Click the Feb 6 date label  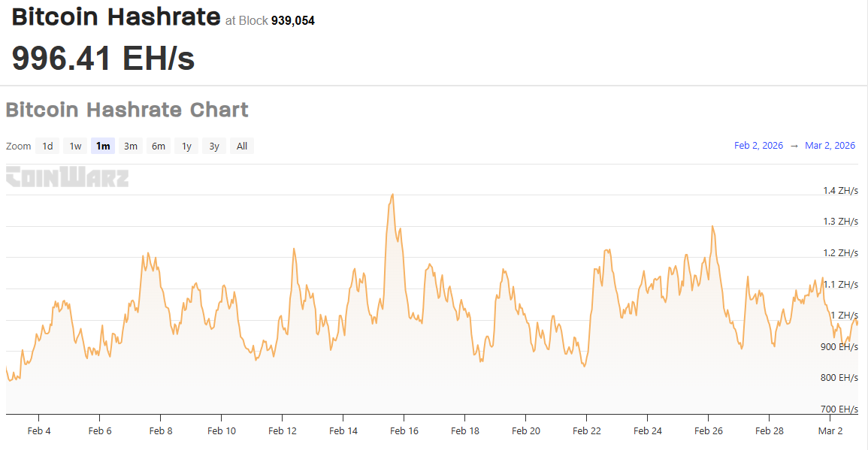100,431
